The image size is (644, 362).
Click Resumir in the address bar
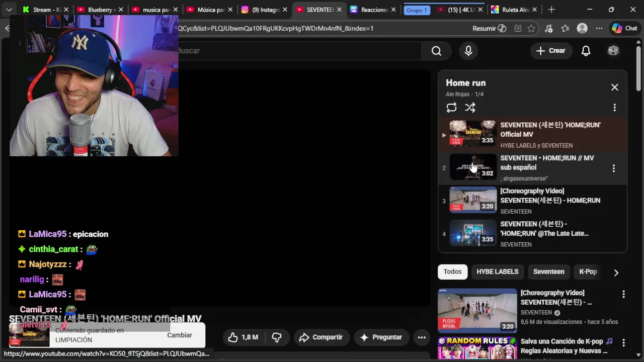click(x=489, y=29)
